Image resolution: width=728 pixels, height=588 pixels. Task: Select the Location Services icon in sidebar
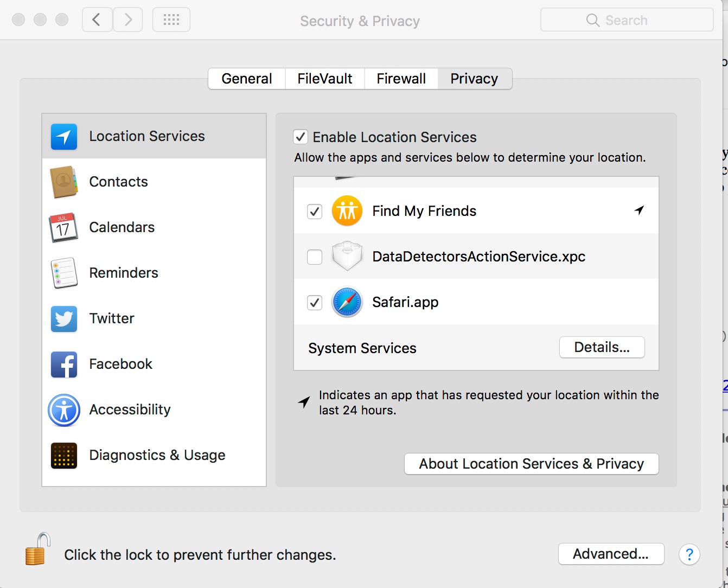(x=64, y=136)
